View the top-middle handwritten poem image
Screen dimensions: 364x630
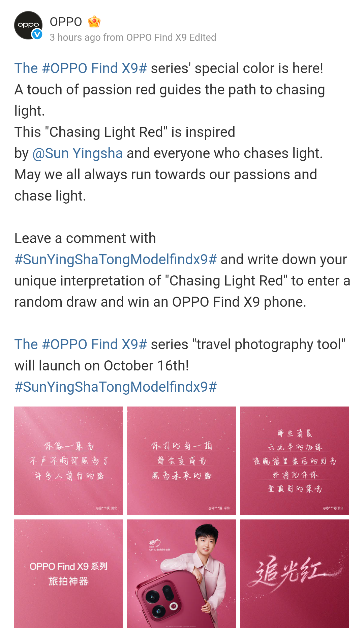pyautogui.click(x=181, y=460)
